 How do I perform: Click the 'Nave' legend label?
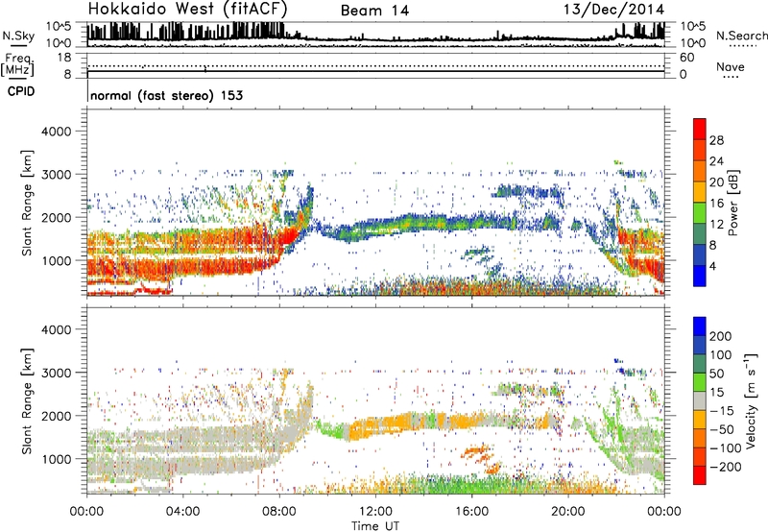tap(731, 66)
